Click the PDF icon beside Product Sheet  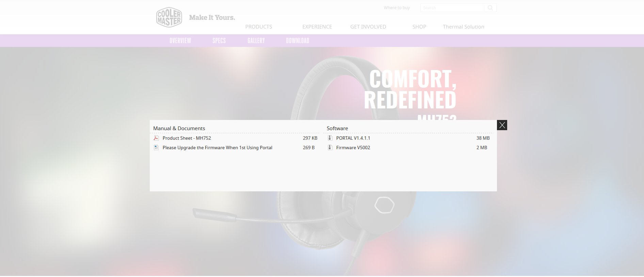[x=156, y=138]
